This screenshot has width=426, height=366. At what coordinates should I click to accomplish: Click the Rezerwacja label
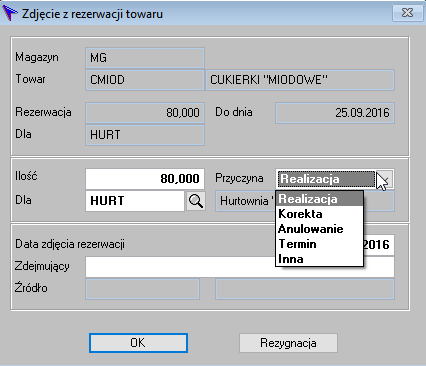[43, 112]
